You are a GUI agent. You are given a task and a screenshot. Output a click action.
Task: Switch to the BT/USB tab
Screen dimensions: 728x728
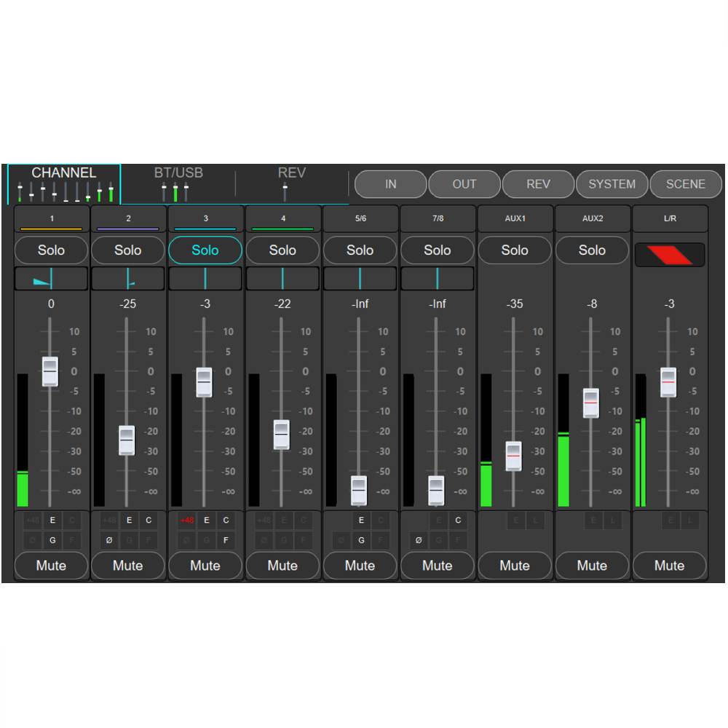click(x=178, y=183)
